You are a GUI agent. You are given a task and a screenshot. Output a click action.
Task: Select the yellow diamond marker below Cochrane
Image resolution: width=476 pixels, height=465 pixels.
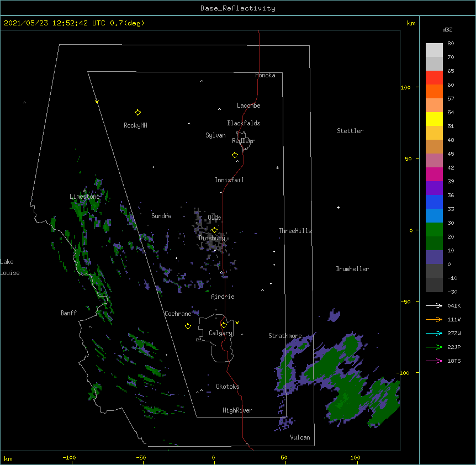[x=188, y=326]
